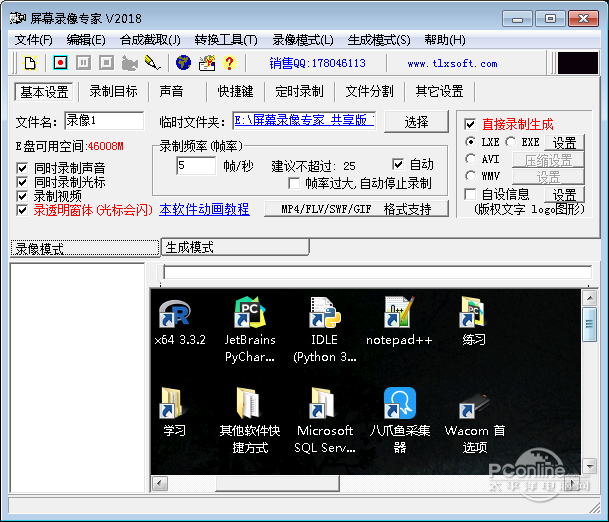Select the EXE format radio button
The width and height of the screenshot is (609, 522).
[511, 142]
